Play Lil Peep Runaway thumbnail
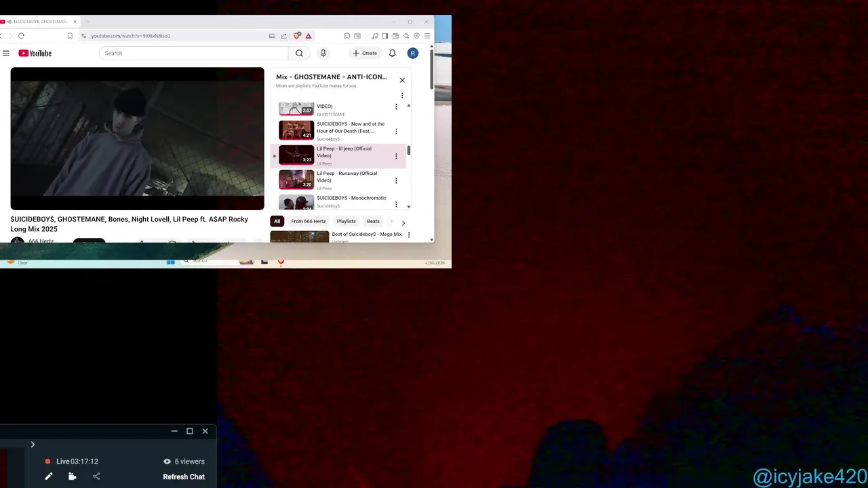 point(296,179)
